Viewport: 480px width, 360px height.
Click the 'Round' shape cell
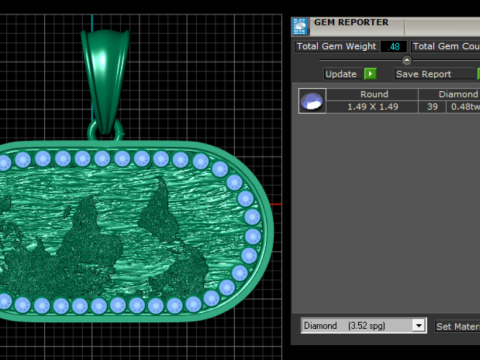[x=372, y=94]
